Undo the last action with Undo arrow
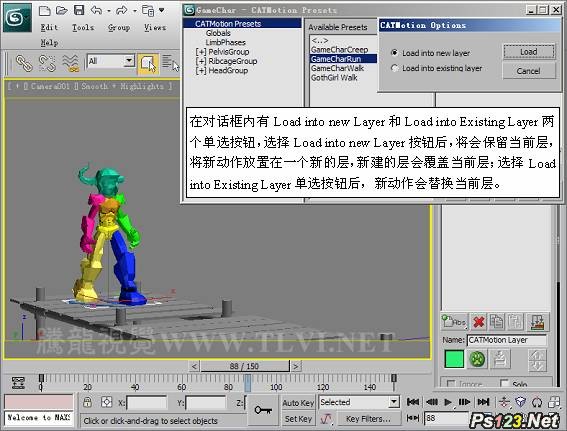Screen dimensions: 567x431 click(96, 10)
